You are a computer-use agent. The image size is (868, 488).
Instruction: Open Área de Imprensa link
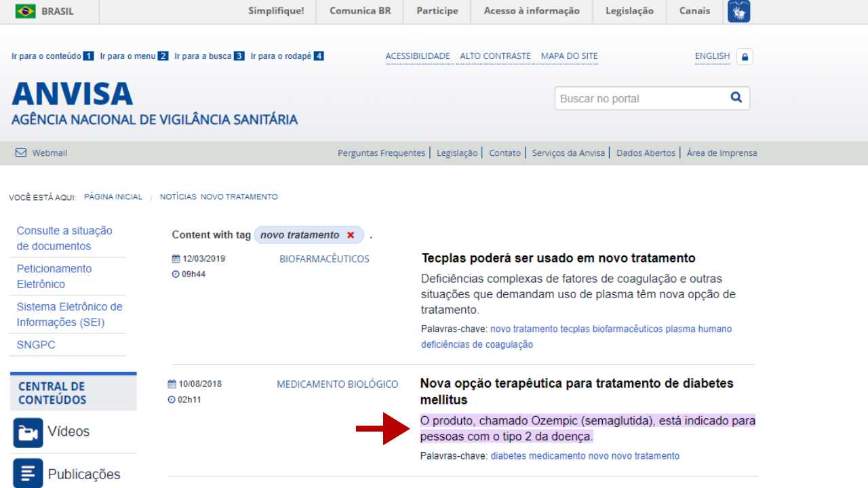[722, 153]
